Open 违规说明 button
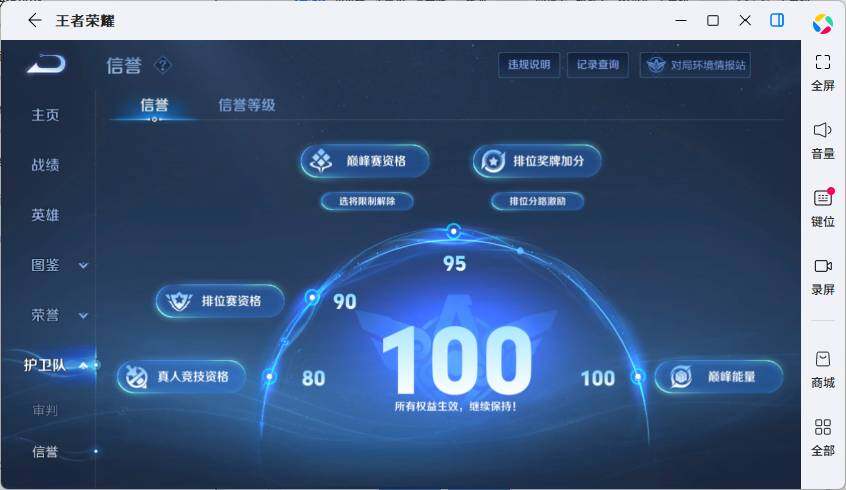Image resolution: width=846 pixels, height=490 pixels. [529, 65]
